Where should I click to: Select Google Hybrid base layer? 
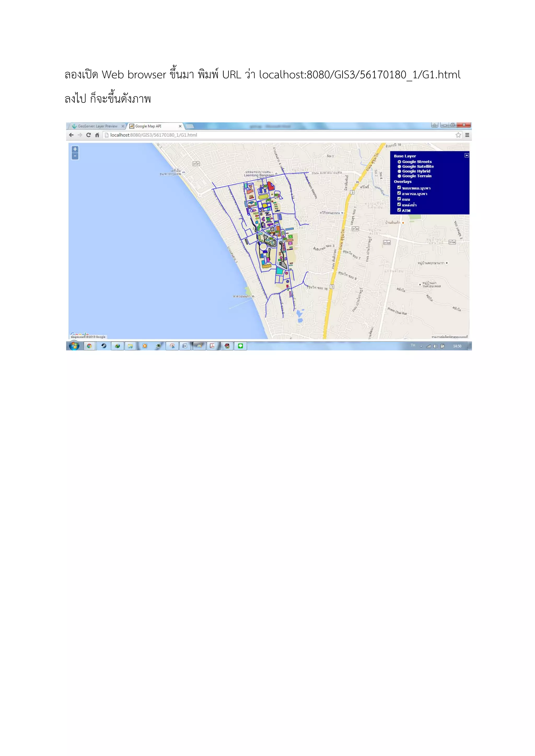click(x=399, y=171)
